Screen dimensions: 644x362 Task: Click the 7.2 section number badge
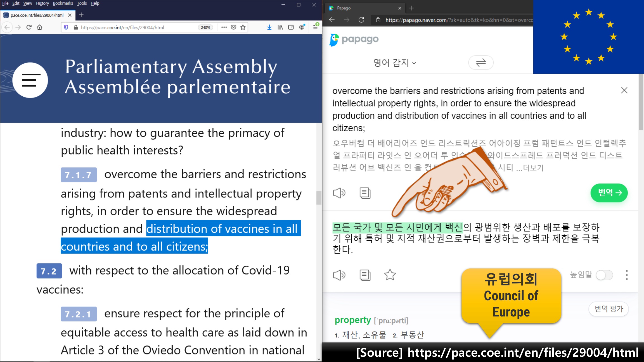49,271
